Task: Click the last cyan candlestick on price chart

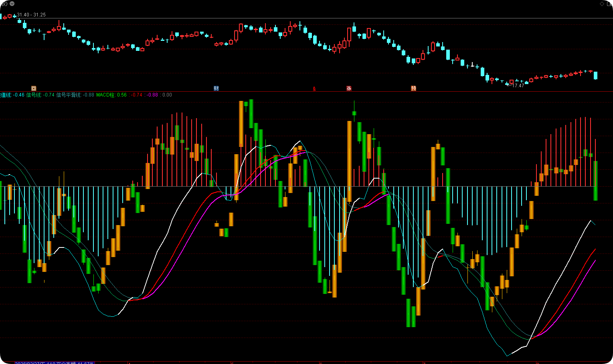Action: pyautogui.click(x=596, y=75)
